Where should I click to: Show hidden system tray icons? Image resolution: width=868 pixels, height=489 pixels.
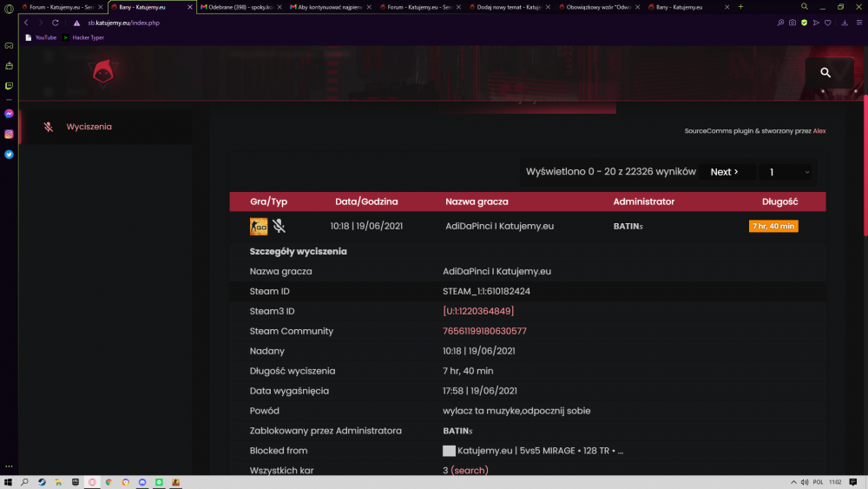[793, 482]
